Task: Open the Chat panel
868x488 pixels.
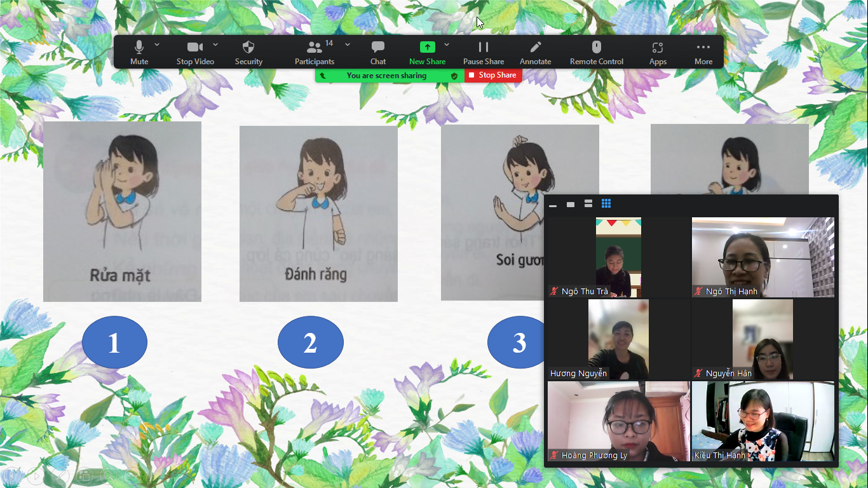Action: pos(378,52)
